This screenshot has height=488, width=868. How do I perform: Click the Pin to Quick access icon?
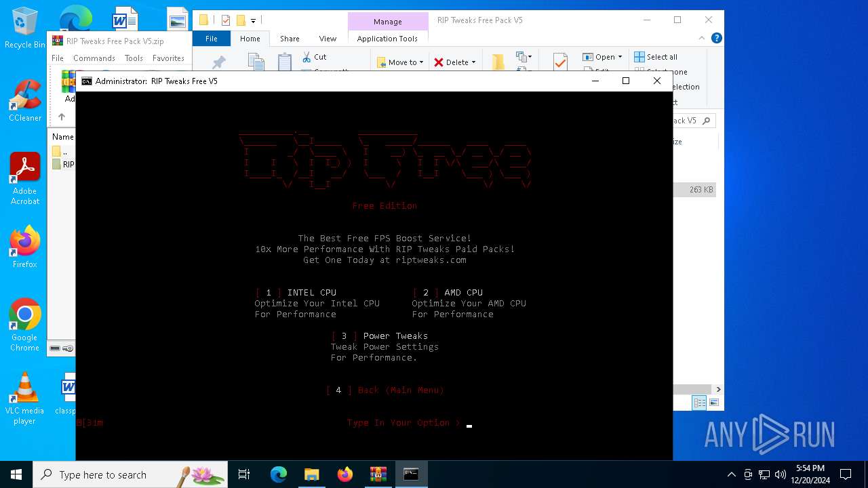[x=218, y=62]
